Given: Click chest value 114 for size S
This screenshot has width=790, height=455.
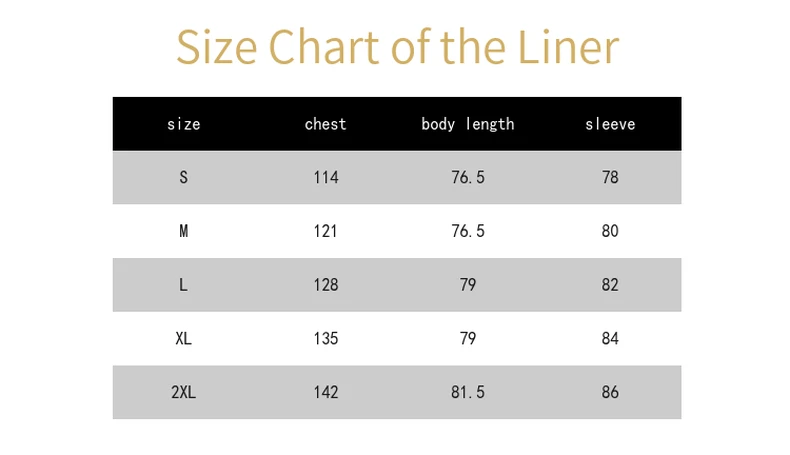Looking at the screenshot, I should coord(326,177).
